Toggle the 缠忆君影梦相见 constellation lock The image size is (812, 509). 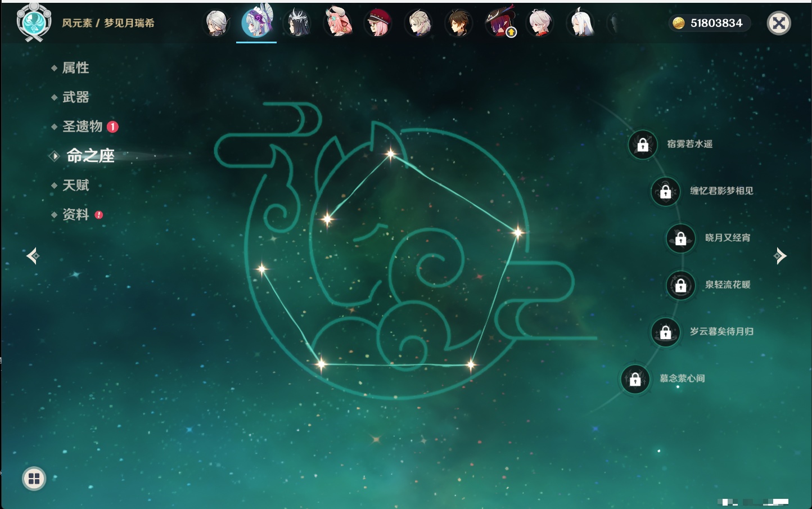tap(665, 191)
